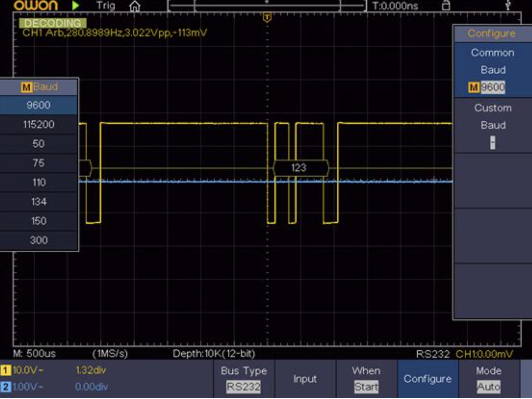Viewport: 532px width, 399px height.
Task: Open the Bus Type RS232 selector
Action: 243,379
